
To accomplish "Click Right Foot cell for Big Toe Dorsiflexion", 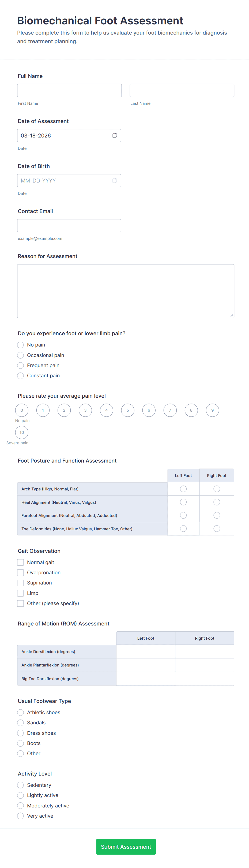I will pyautogui.click(x=205, y=679).
